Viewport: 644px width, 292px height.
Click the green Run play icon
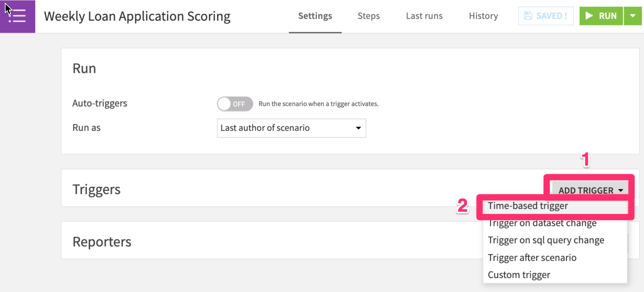tap(589, 16)
